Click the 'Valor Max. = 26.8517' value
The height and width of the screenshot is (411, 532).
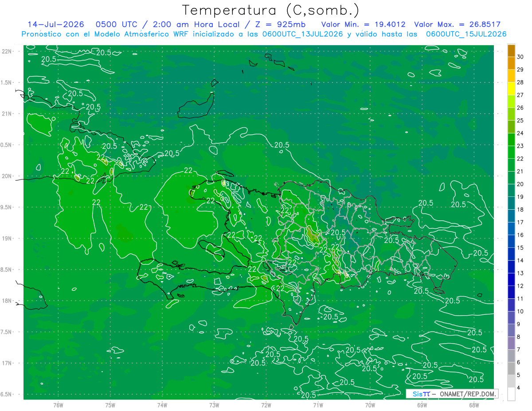coord(458,24)
